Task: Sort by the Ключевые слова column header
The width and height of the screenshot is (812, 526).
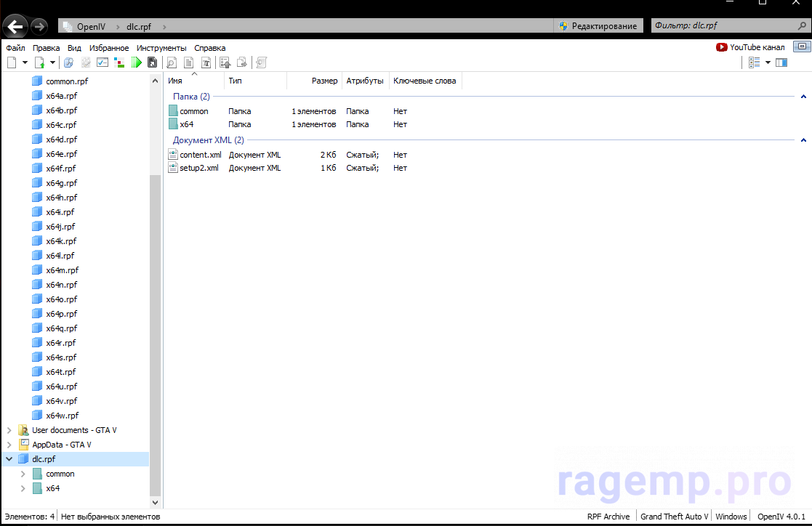Action: tap(425, 81)
